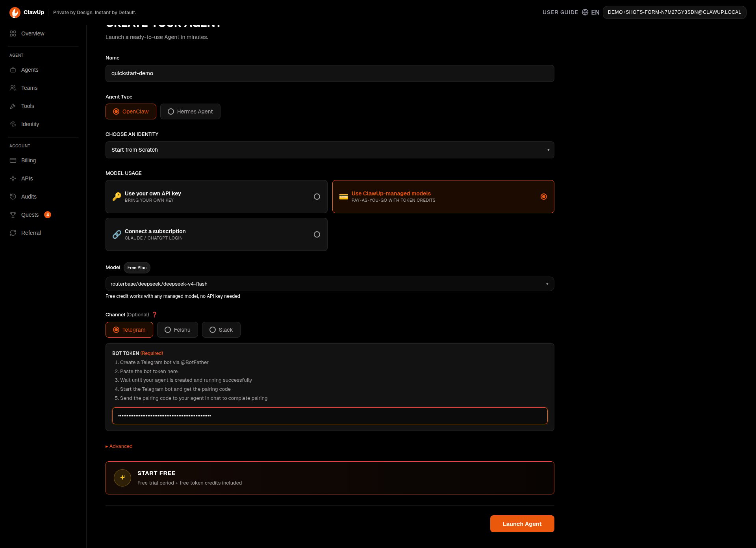
Task: Click the Quests badge showing 4
Action: (48, 215)
